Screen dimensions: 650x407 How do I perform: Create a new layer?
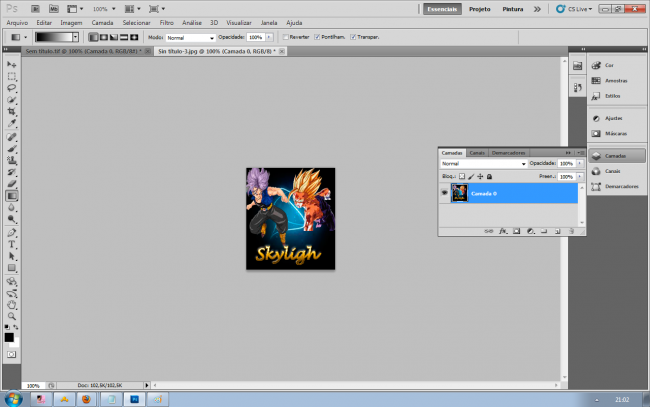coord(558,231)
